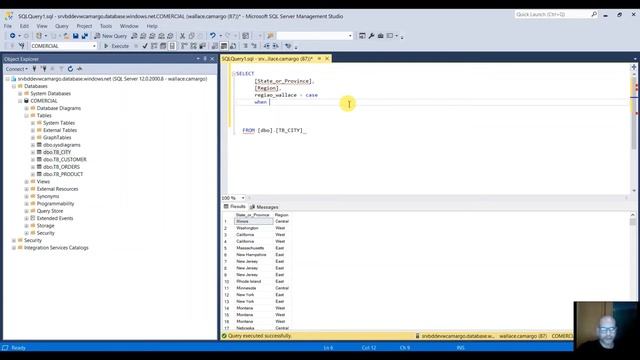640x360 pixels.
Task: Click the Cut scissors icon
Action: coord(182,36)
